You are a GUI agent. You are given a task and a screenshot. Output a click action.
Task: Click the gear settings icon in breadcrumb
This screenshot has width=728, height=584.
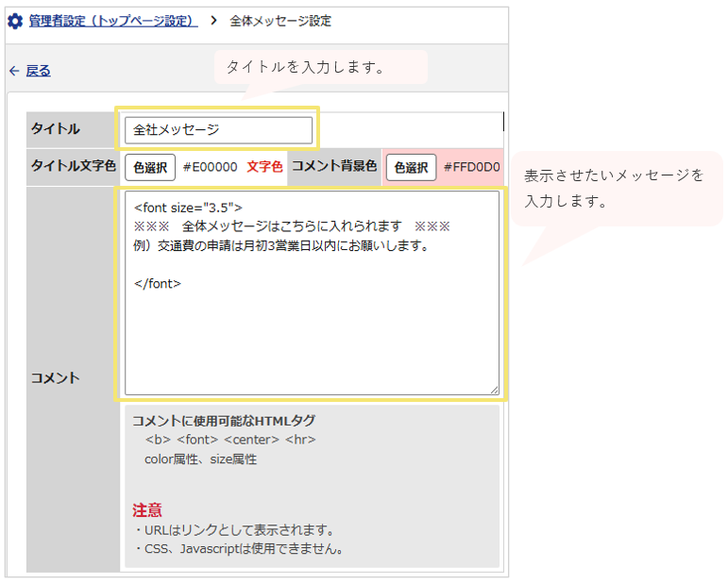pos(15,22)
